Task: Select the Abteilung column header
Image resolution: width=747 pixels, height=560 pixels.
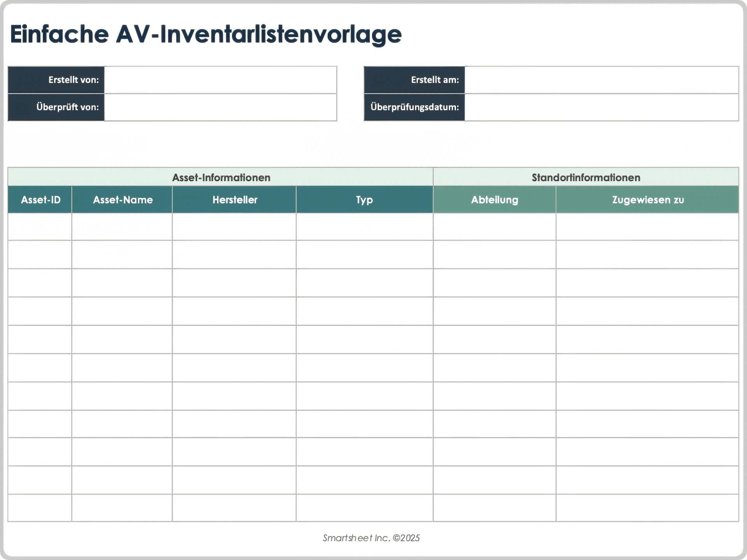Action: point(494,199)
